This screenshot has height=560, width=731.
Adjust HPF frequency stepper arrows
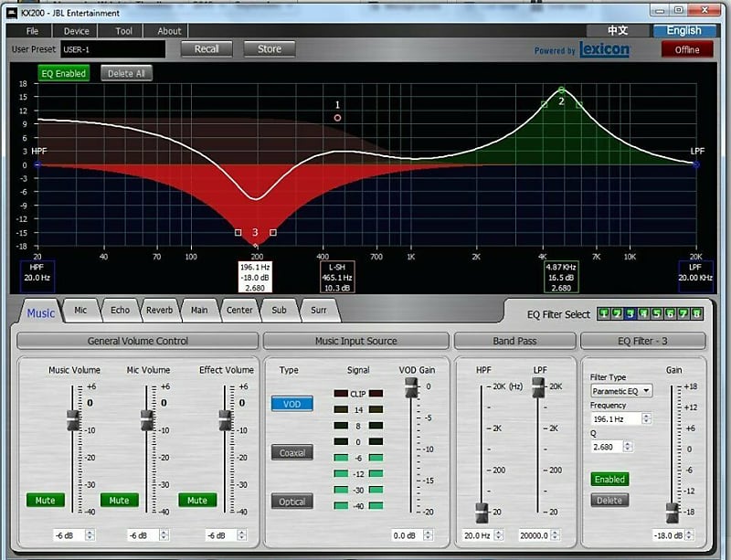coord(498,534)
